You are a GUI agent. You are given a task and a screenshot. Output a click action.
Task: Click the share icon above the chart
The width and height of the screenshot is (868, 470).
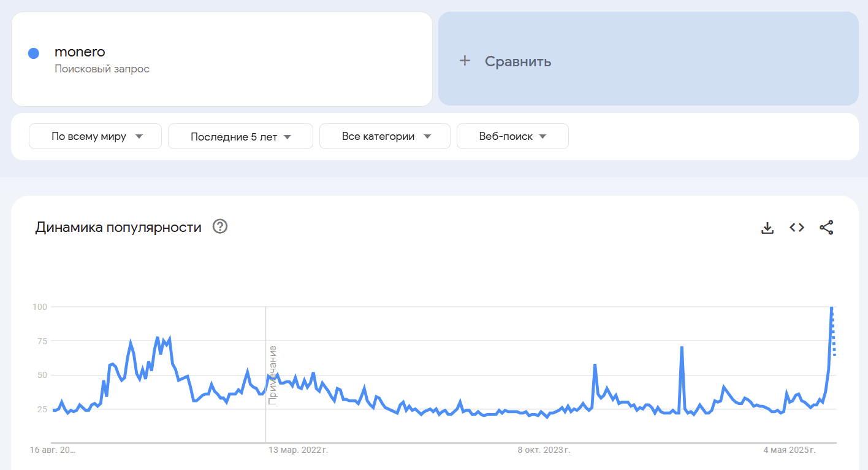(x=826, y=228)
